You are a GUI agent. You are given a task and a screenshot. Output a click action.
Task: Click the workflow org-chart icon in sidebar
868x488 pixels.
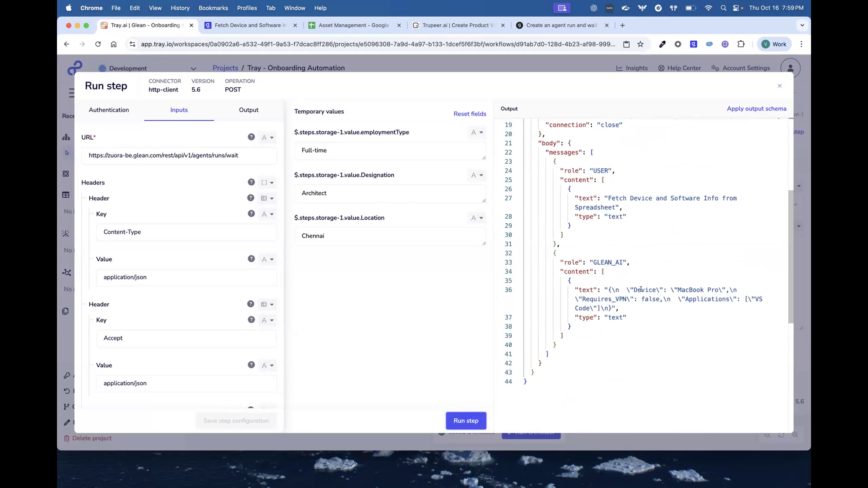(x=66, y=137)
